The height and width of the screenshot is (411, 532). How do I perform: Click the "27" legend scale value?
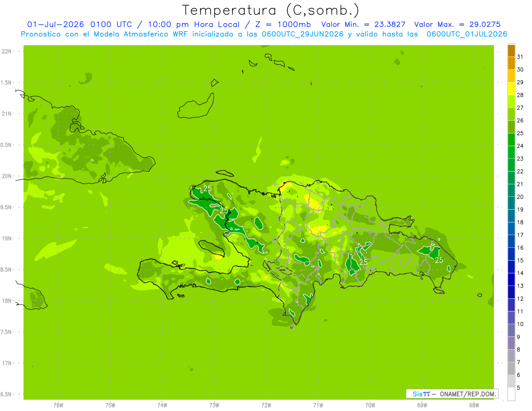point(520,108)
